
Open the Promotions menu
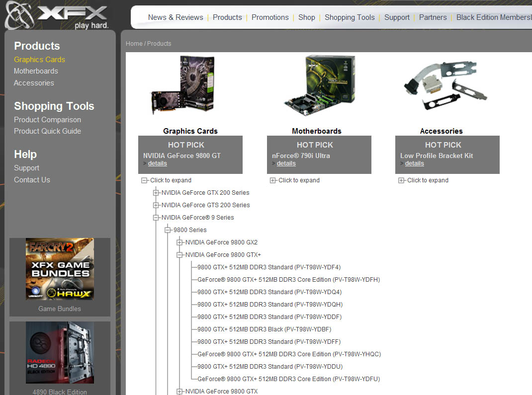tap(270, 17)
